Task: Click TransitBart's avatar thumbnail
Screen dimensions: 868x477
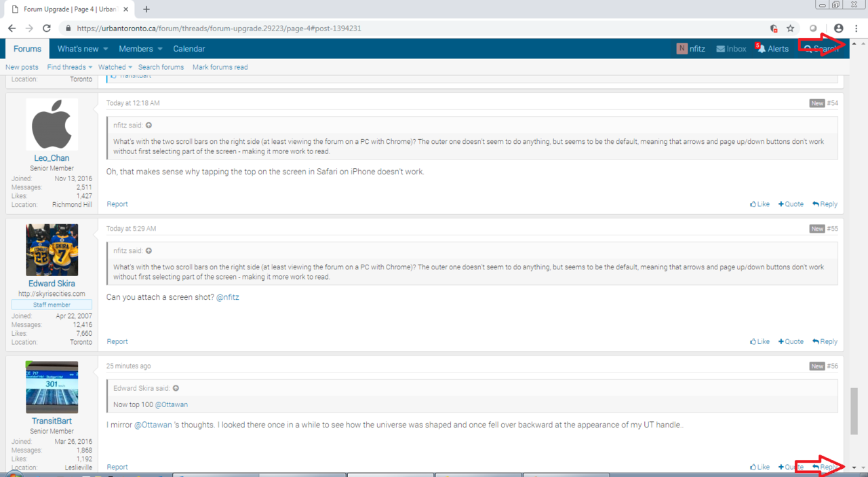Action: 52,387
